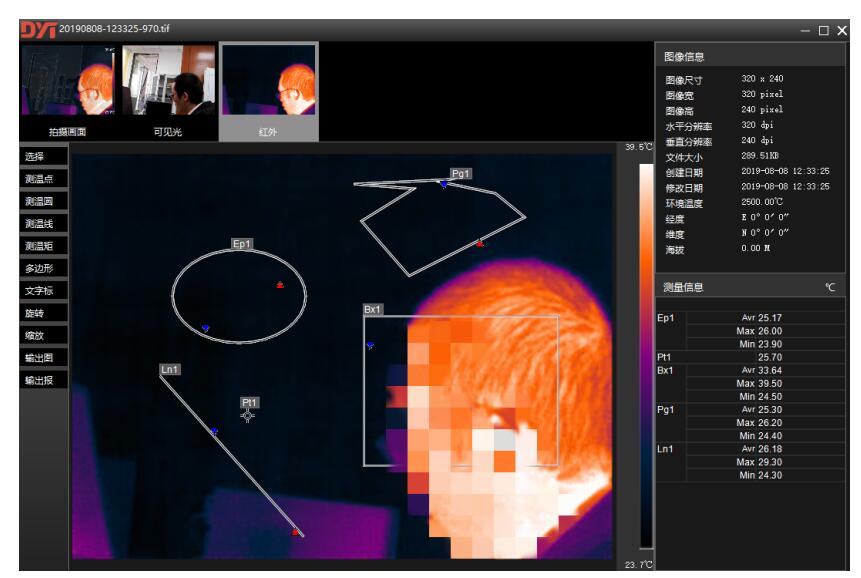Click the DYT logo in title bar

pos(38,29)
